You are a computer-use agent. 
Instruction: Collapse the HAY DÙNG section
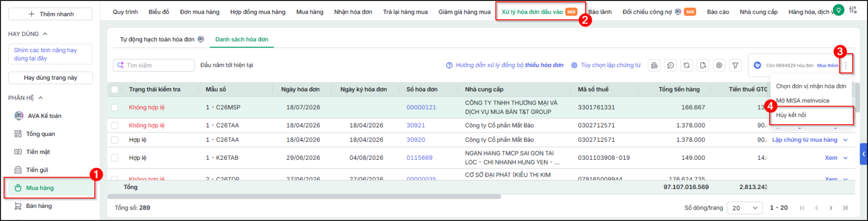(45, 34)
